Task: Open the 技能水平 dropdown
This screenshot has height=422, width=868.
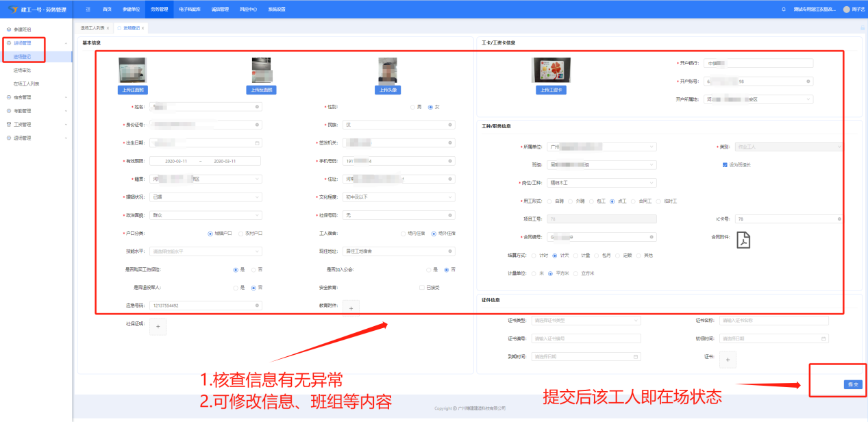Action: [x=206, y=251]
